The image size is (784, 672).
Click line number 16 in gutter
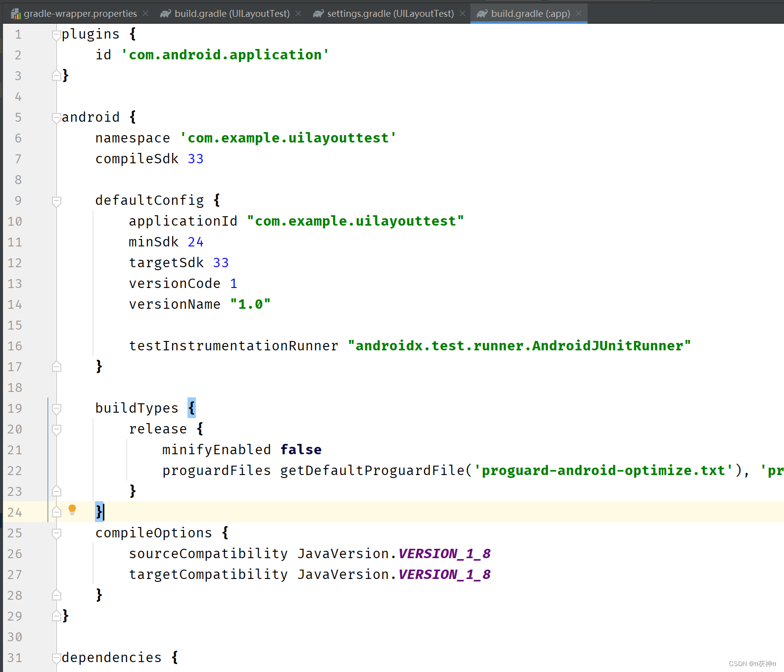tap(15, 346)
